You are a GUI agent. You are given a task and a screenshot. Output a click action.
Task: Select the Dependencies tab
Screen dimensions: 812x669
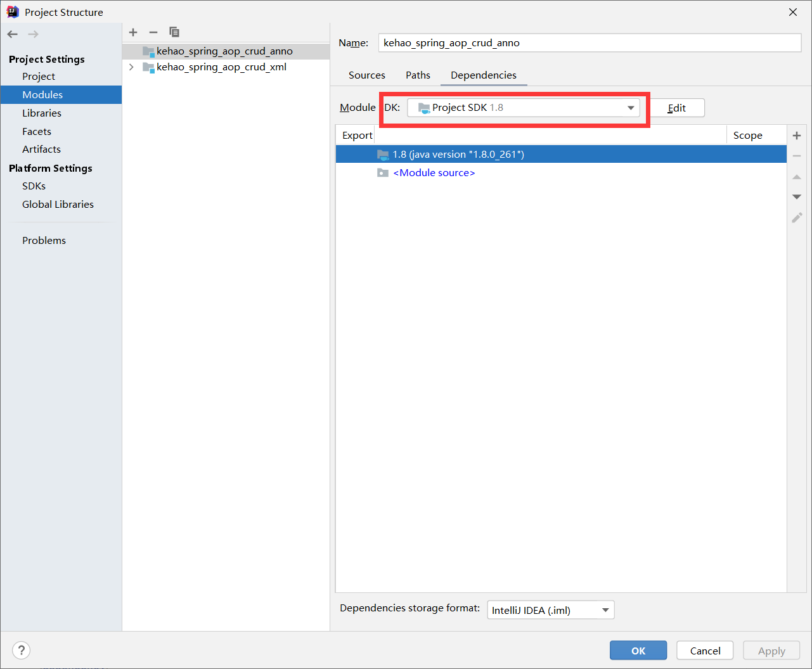484,75
